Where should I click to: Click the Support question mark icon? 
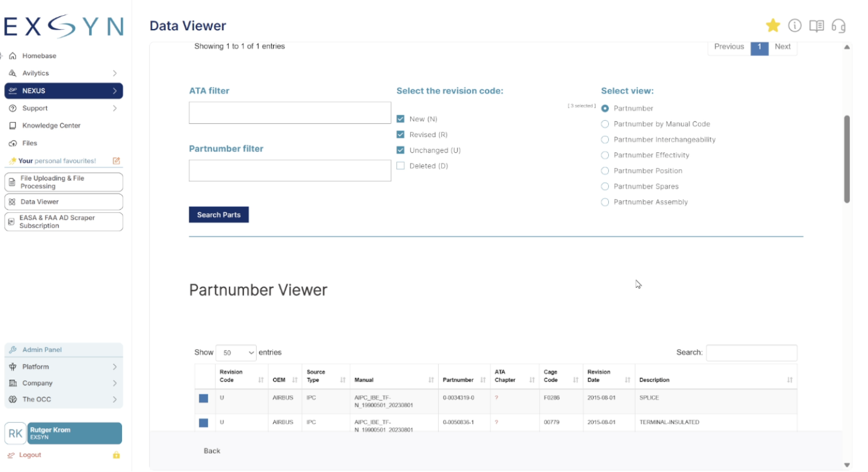13,109
